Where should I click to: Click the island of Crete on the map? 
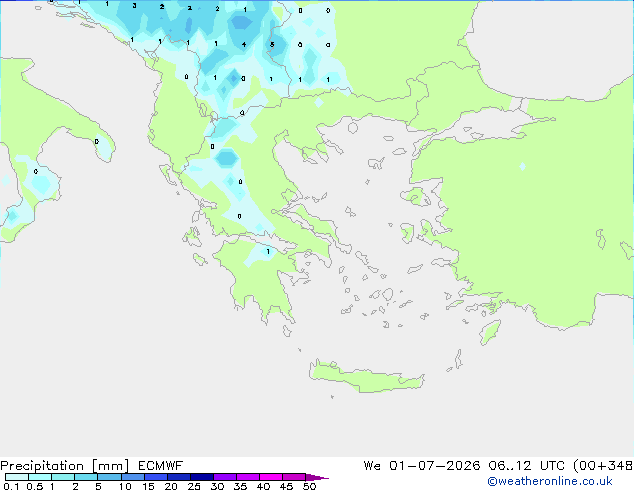(x=366, y=378)
